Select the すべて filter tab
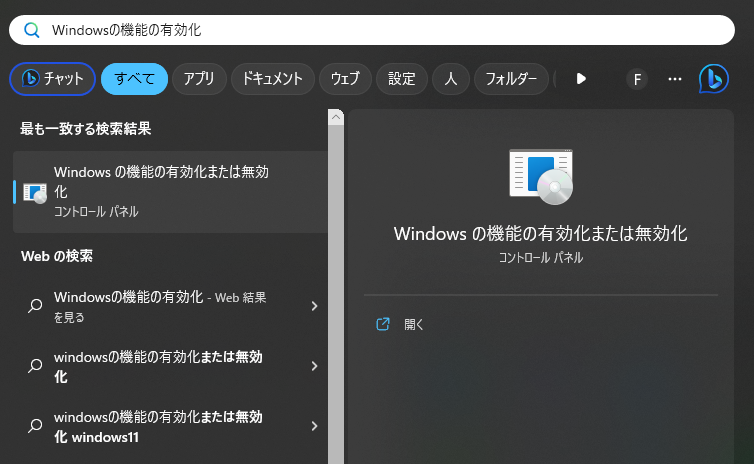The height and width of the screenshot is (464, 754). [135, 78]
